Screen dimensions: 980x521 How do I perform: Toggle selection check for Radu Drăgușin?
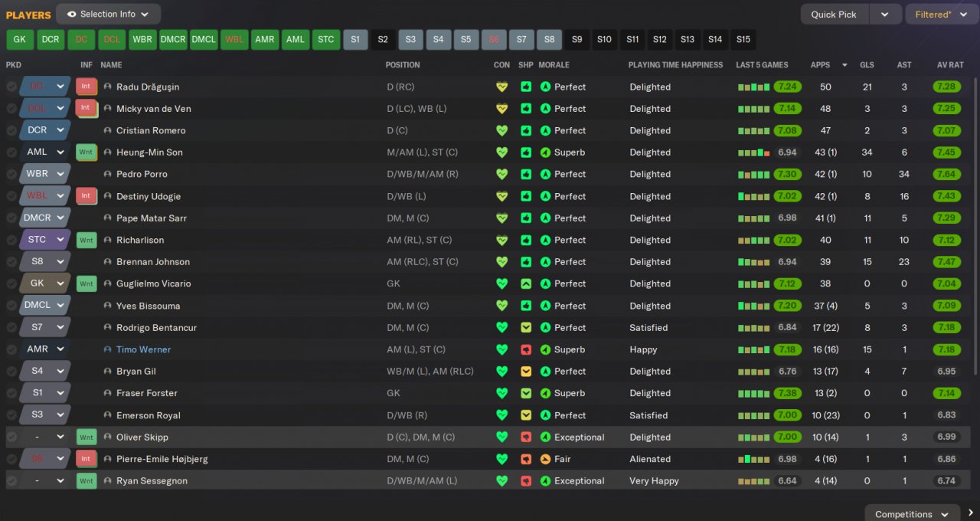coord(11,87)
